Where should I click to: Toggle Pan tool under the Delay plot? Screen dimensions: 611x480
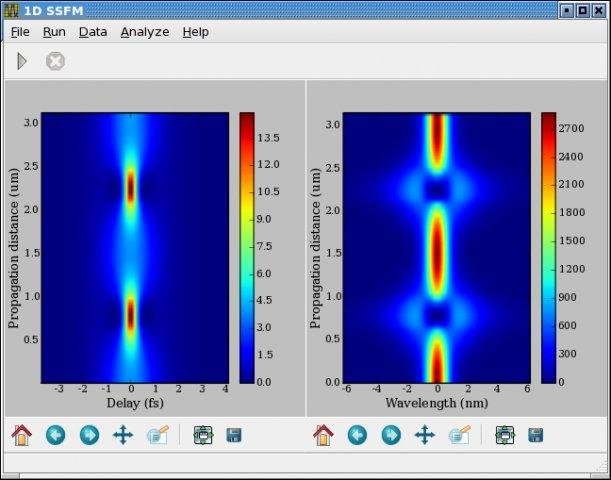[122, 435]
